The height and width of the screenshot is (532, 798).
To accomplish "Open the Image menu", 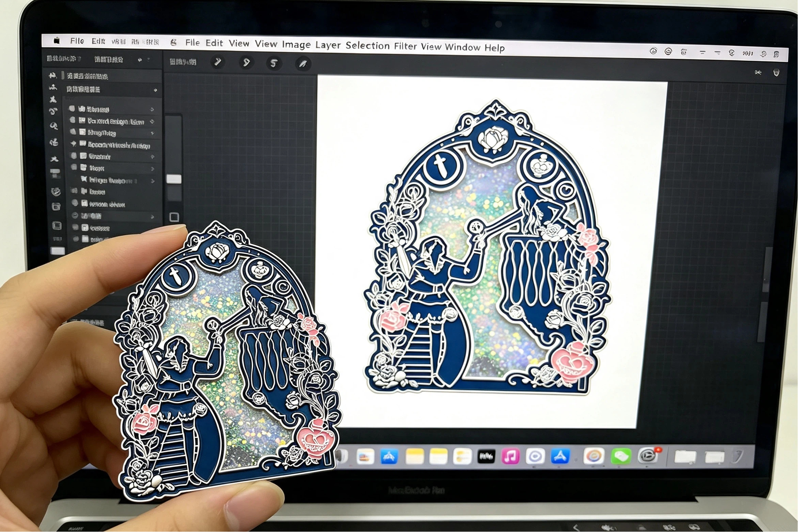I will click(296, 45).
